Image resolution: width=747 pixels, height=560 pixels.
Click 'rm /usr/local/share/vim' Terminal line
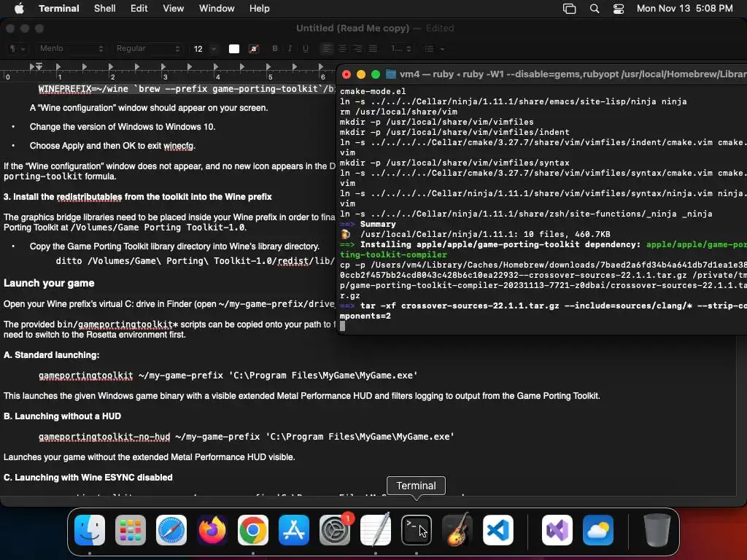[398, 112]
